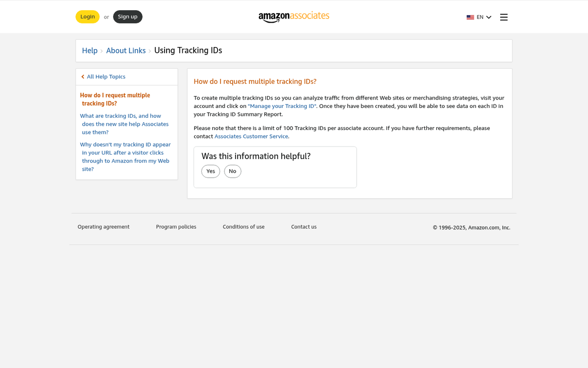Open About Links breadcrumb item
This screenshot has height=368, width=588.
[126, 51]
